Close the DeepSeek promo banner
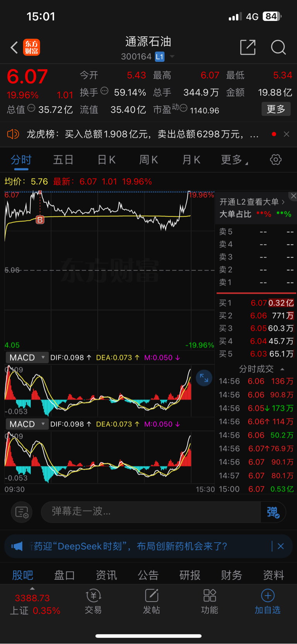Image resolution: width=297 pixels, height=644 pixels. click(281, 546)
